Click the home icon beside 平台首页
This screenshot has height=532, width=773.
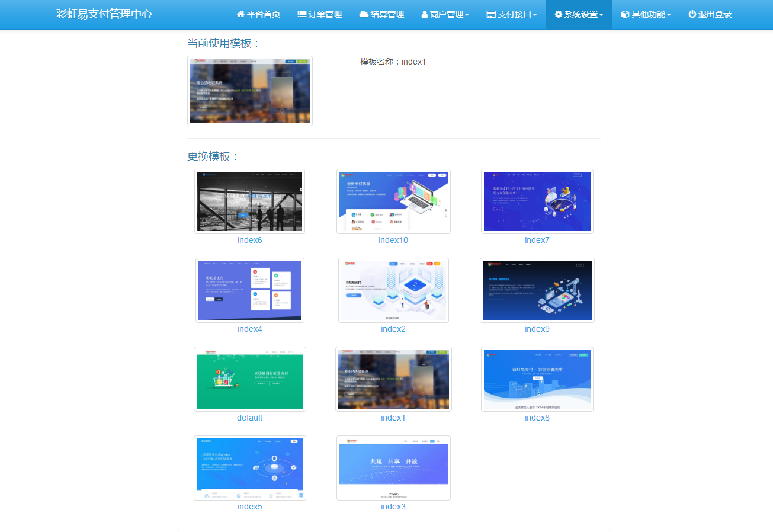click(240, 15)
